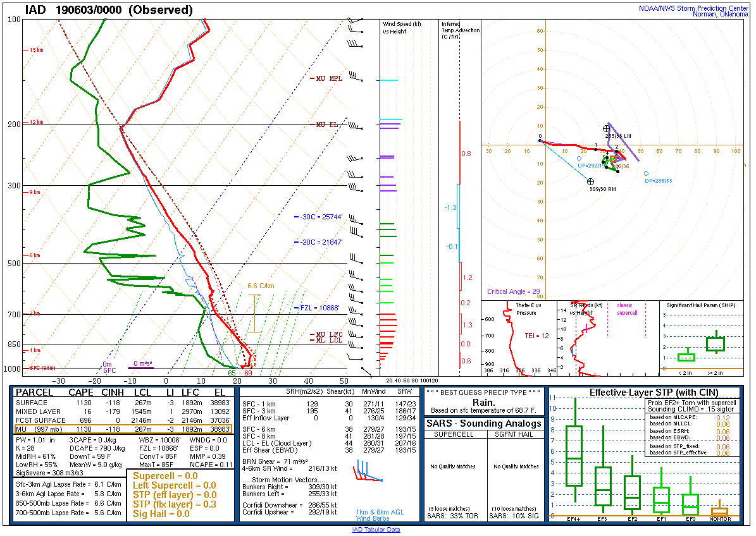756x536 pixels.
Task: Click the DCAPE = 790 J/kg value
Action: 97,448
